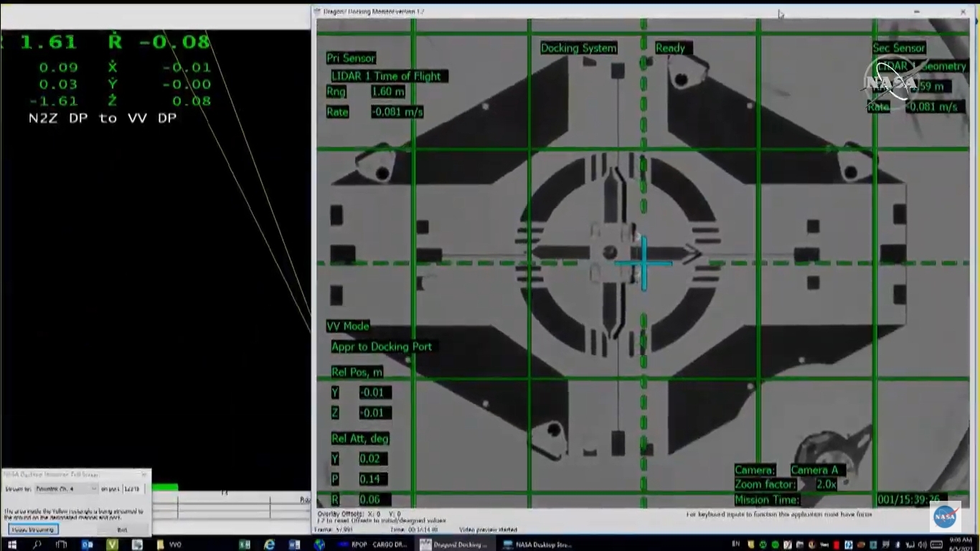This screenshot has height=551, width=980.
Task: Launch Outlook from the taskbar
Action: (x=87, y=545)
